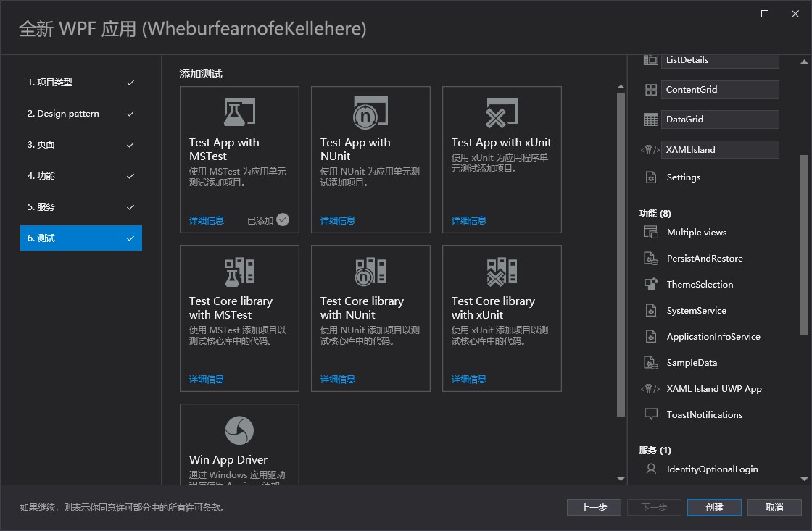Click the ContentGrid page icon
Image resolution: width=812 pixels, height=531 pixels.
click(651, 90)
